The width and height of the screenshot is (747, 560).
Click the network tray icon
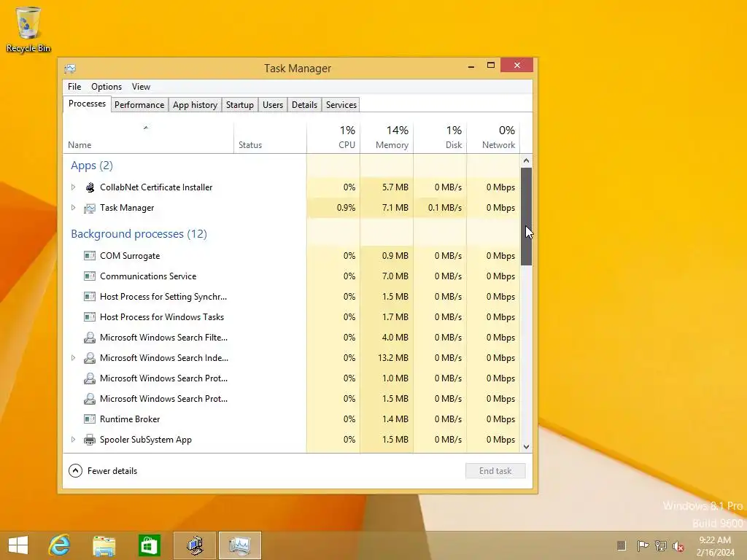[x=661, y=545]
